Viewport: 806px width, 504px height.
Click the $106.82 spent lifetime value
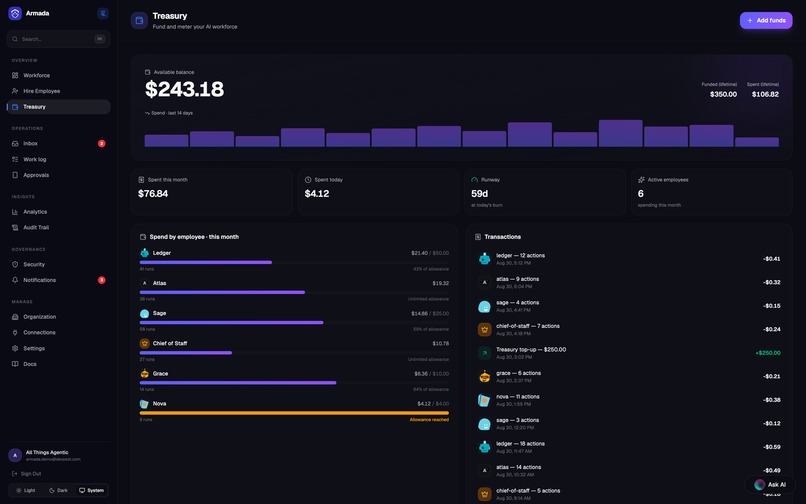click(765, 95)
